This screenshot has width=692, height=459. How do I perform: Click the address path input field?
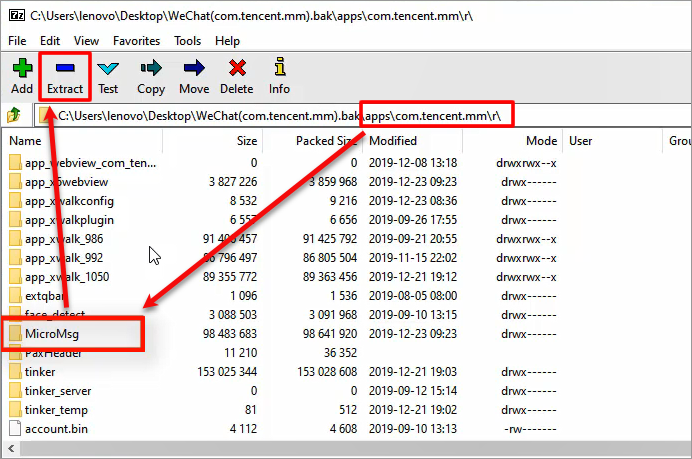[x=280, y=115]
